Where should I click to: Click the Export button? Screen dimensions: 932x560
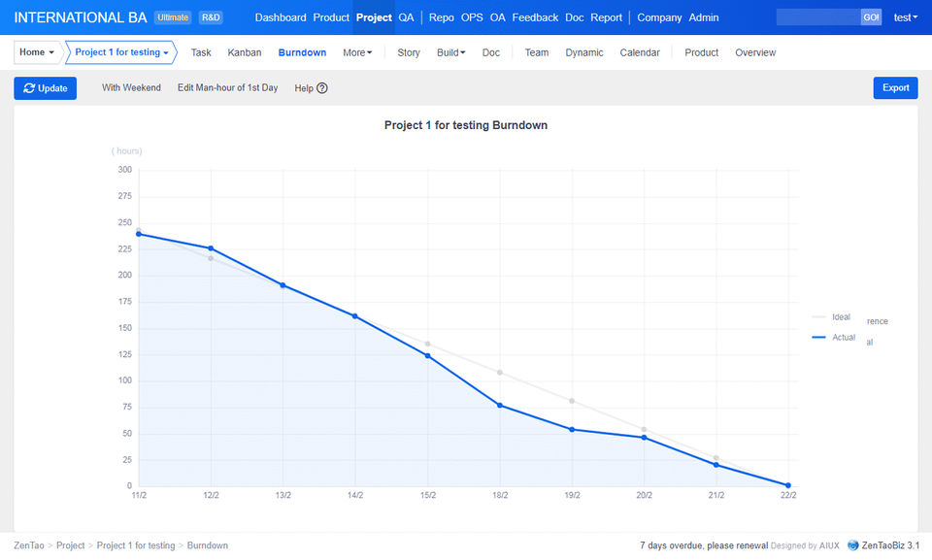(895, 88)
